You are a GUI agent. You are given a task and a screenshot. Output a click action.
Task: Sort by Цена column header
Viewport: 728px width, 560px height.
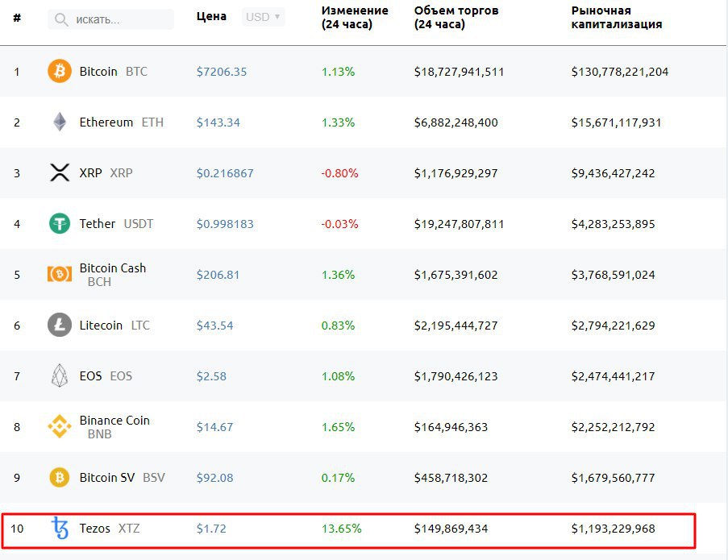tap(211, 17)
